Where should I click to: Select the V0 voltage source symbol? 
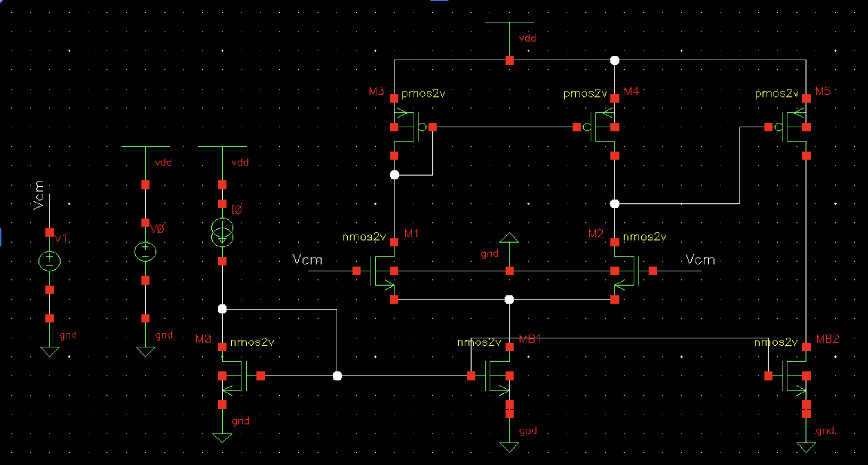click(x=145, y=252)
